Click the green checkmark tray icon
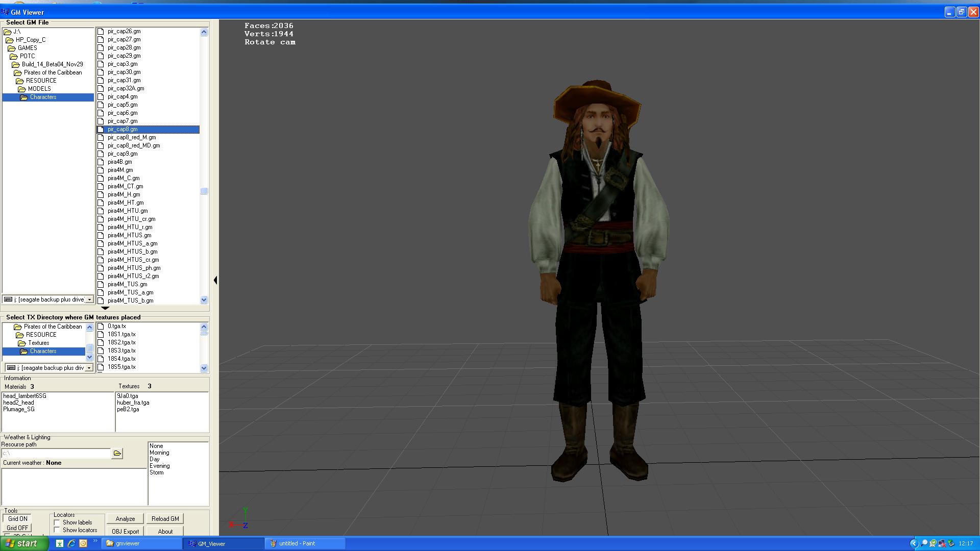980x551 pixels. [x=933, y=543]
